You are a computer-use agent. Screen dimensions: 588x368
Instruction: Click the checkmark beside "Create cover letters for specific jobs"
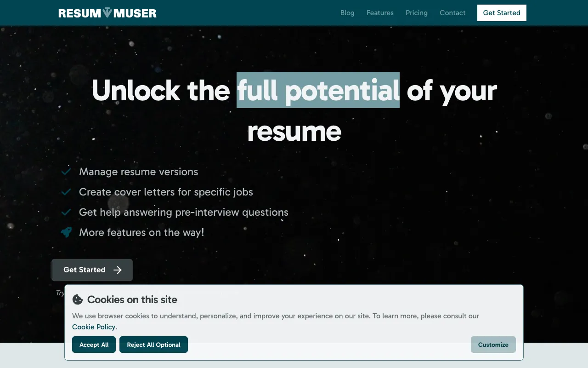point(66,192)
